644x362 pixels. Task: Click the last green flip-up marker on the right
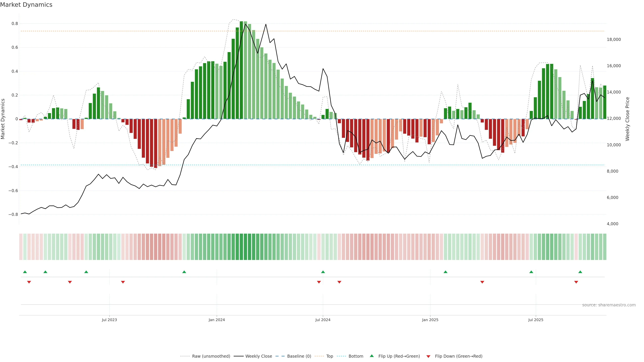tap(580, 272)
